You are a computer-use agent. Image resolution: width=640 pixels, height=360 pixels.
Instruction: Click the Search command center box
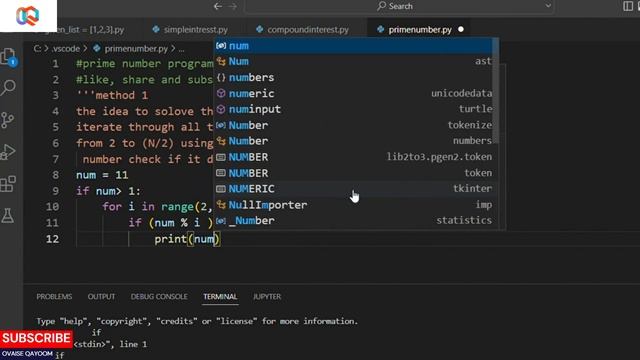click(400, 6)
